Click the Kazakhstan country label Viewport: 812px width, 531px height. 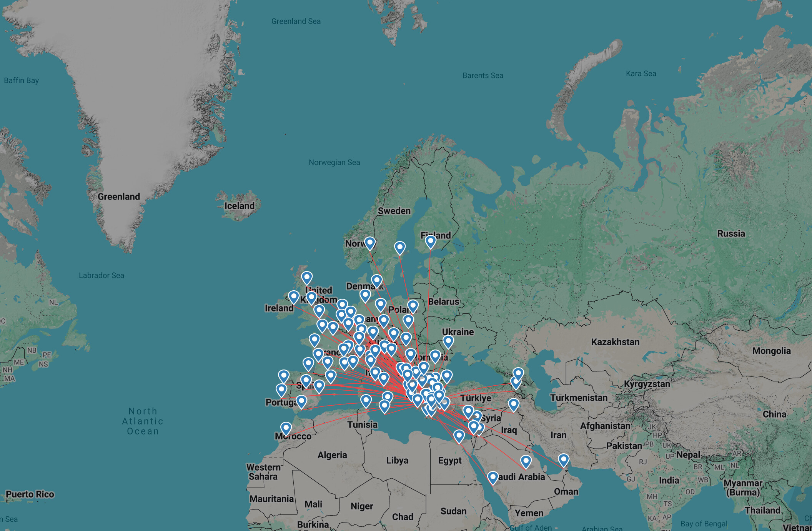pos(615,342)
